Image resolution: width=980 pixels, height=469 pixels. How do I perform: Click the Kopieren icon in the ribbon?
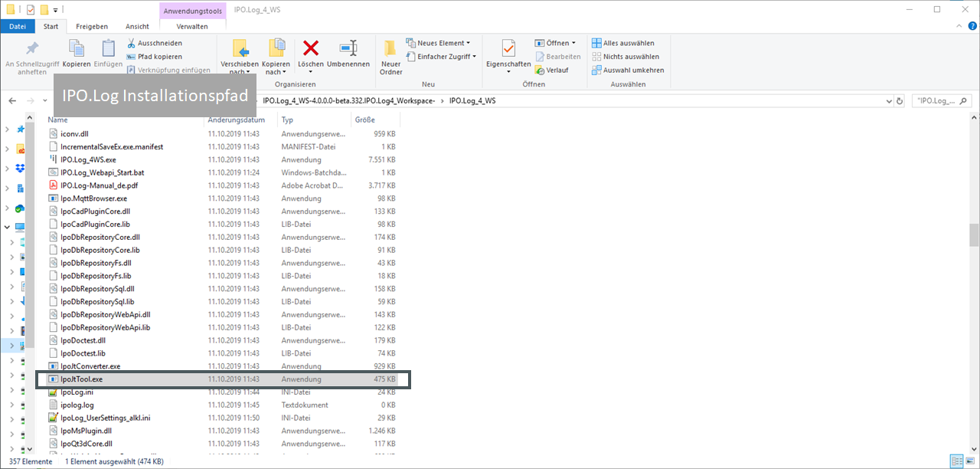(76, 48)
